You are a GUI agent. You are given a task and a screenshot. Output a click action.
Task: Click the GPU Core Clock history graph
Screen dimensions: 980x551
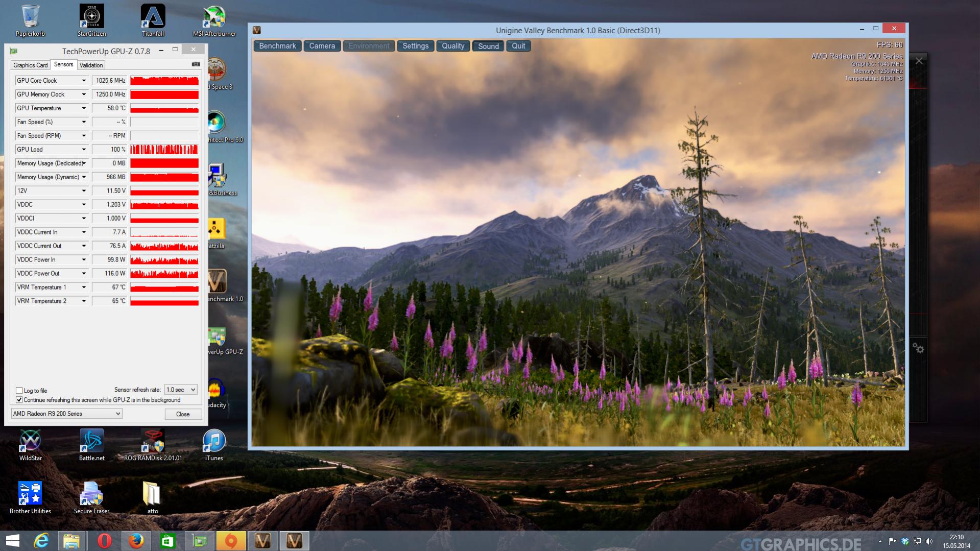tap(164, 81)
